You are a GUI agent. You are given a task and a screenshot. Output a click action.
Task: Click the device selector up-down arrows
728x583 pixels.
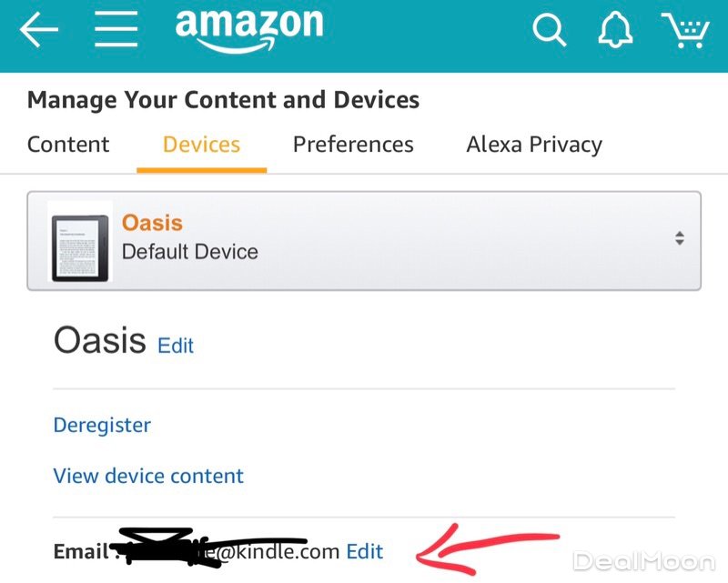click(679, 238)
